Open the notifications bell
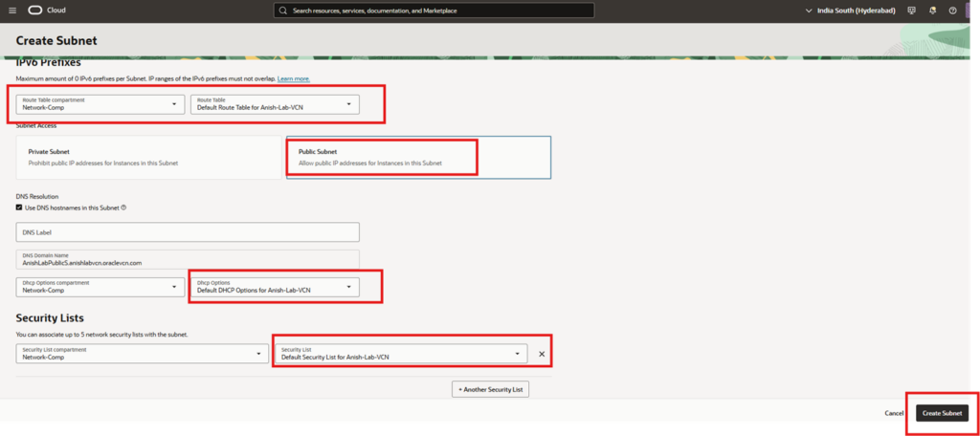The width and height of the screenshot is (980, 436). tap(931, 11)
